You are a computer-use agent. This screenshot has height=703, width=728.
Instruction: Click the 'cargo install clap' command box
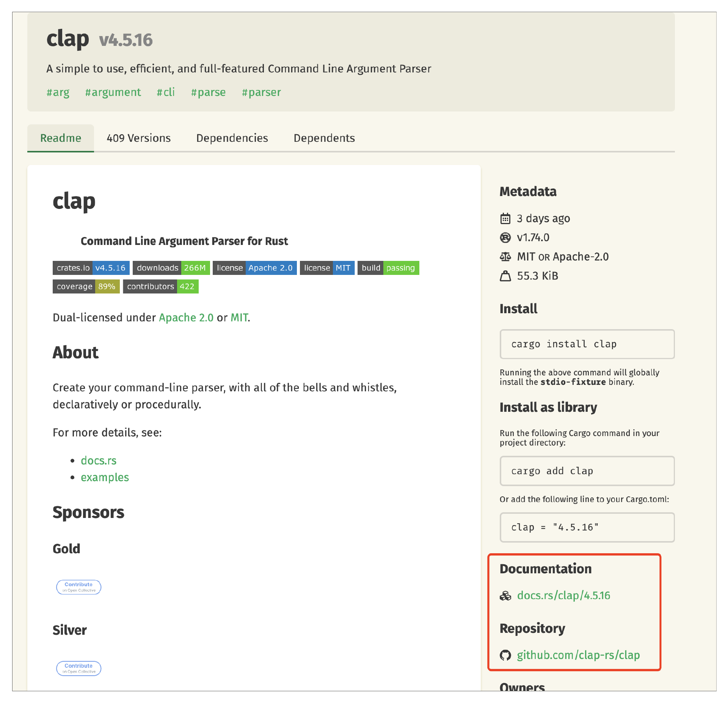click(x=587, y=344)
